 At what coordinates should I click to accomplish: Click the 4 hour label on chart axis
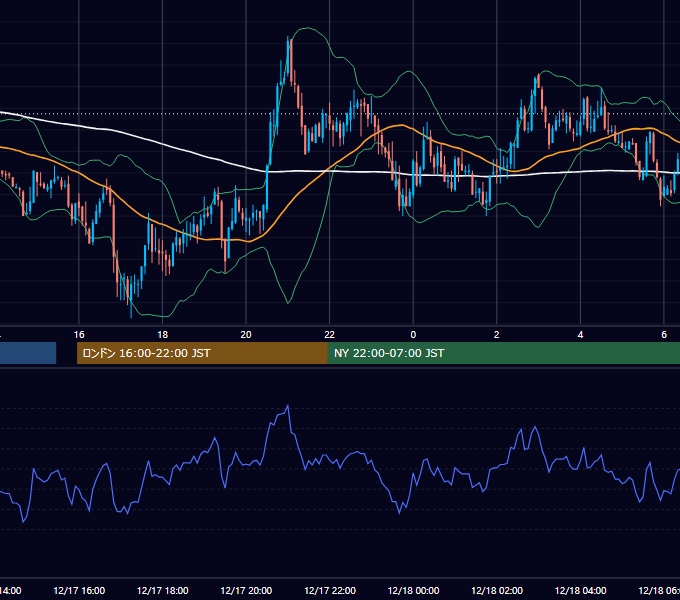(580, 335)
